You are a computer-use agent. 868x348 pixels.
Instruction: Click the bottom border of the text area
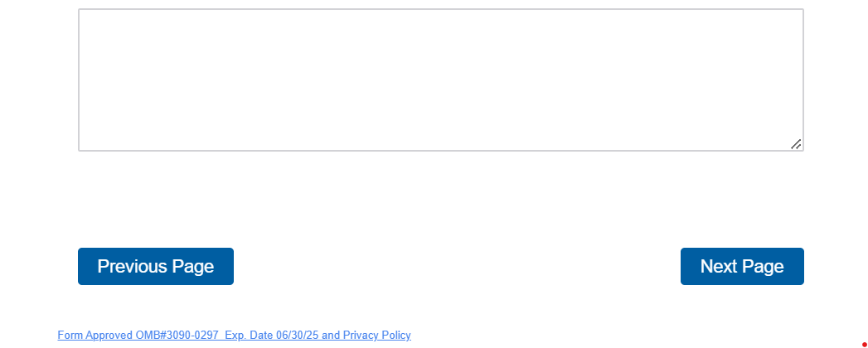tap(440, 151)
